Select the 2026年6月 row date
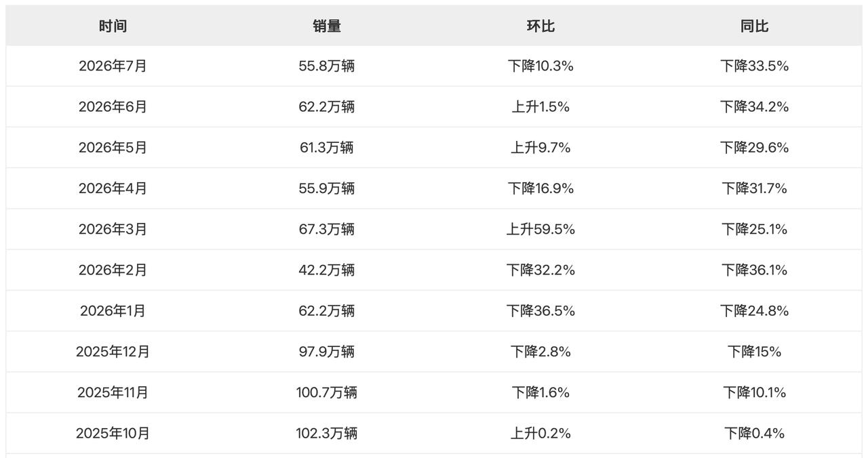 [113, 107]
